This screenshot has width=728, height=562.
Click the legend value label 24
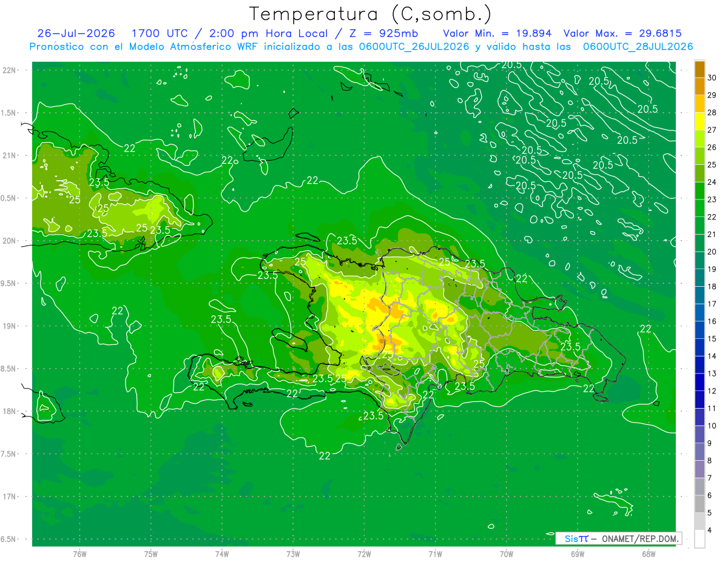(712, 182)
